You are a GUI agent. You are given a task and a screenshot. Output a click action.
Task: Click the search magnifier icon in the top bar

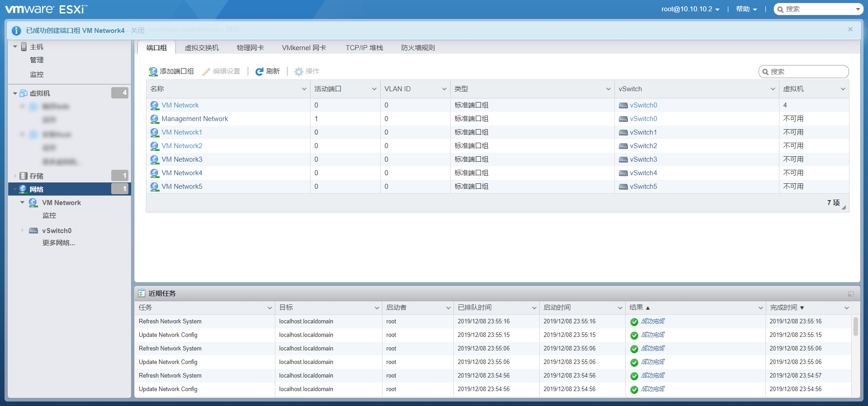click(780, 9)
